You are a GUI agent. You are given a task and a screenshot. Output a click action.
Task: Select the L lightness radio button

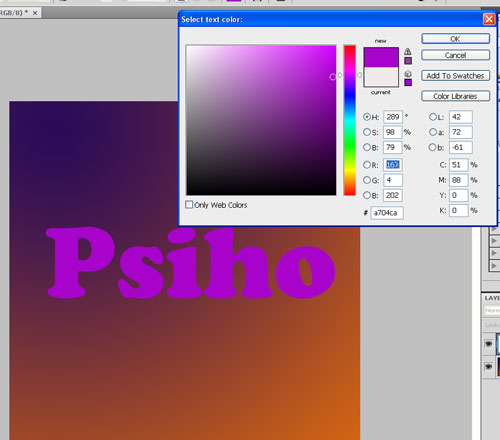click(433, 117)
